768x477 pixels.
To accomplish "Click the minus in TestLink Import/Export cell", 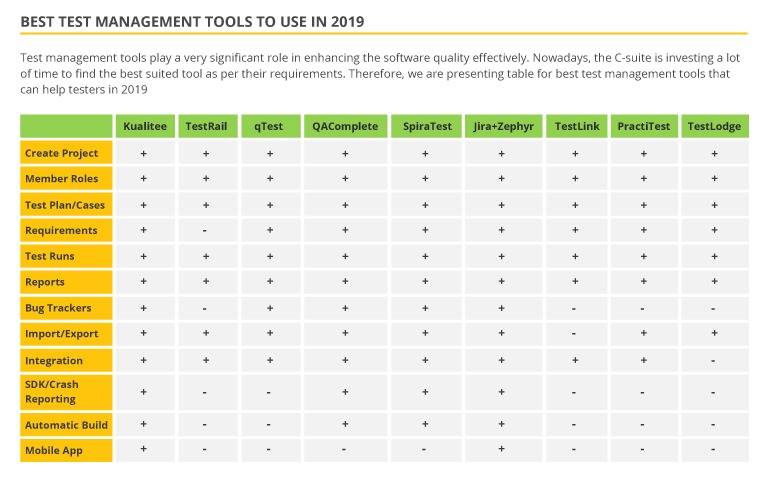I will pyautogui.click(x=574, y=334).
